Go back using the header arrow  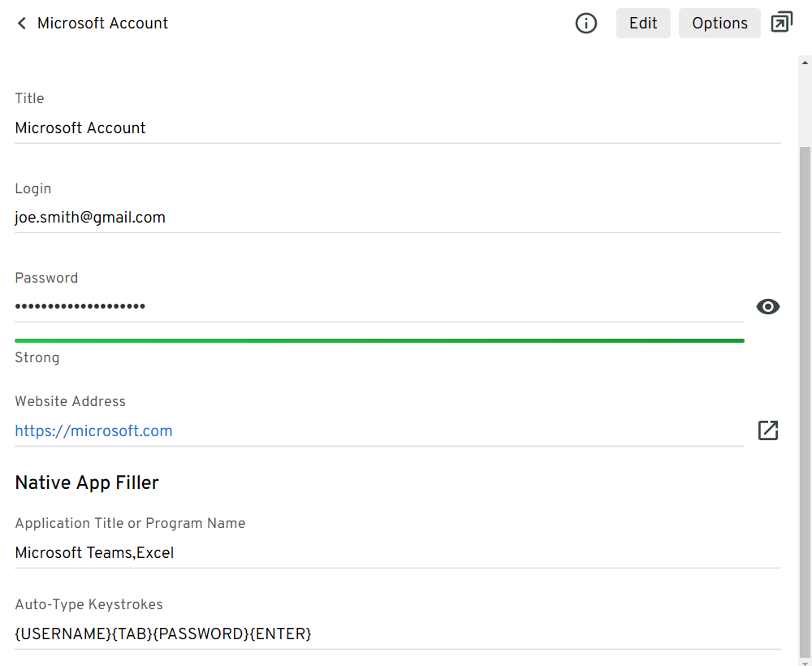[22, 24]
